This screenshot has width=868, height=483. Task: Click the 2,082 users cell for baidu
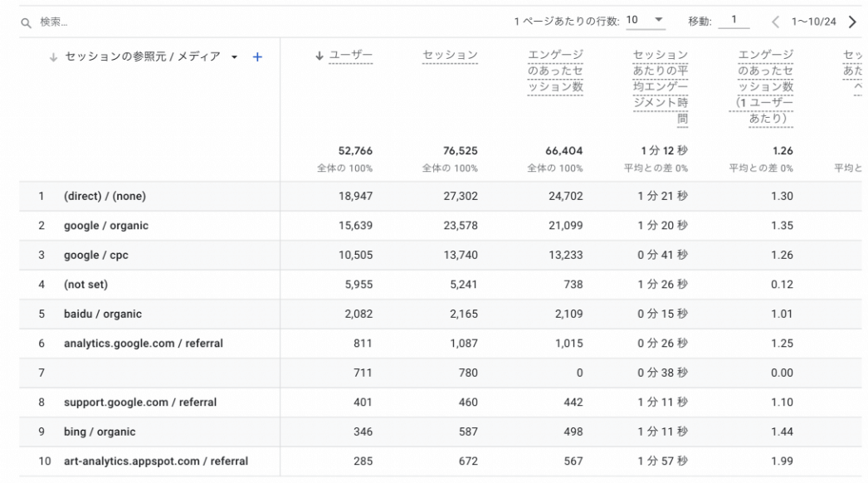pos(358,314)
